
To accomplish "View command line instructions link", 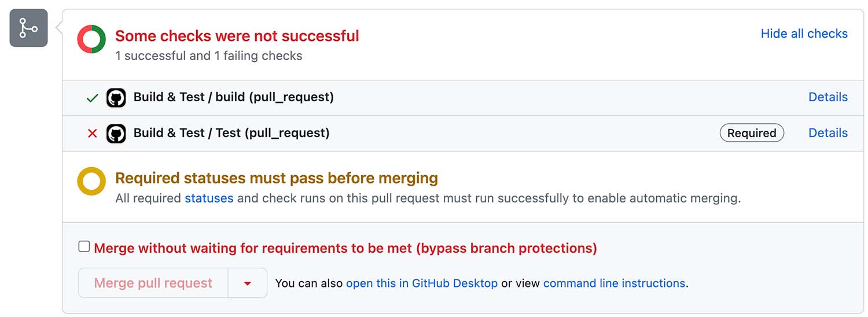I will pos(615,283).
